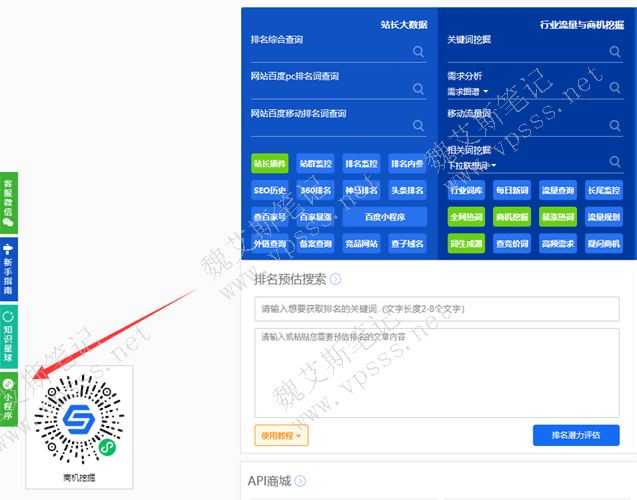Open info circle icon beside API商城
Screen dimensions: 637x500
300,481
